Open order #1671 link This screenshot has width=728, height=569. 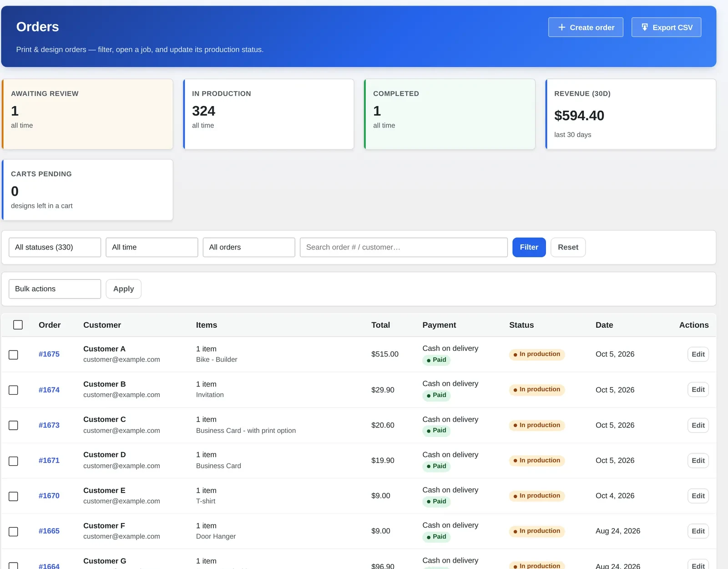49,460
